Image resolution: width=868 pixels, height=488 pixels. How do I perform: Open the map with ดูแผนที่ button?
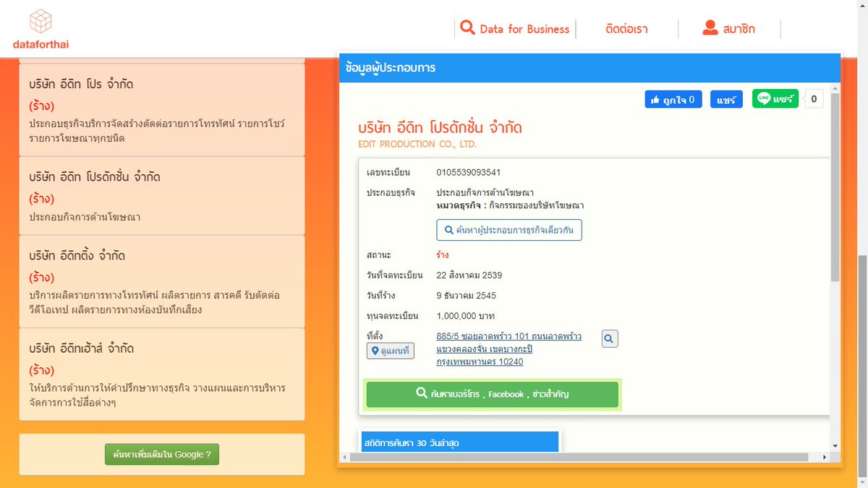point(391,351)
